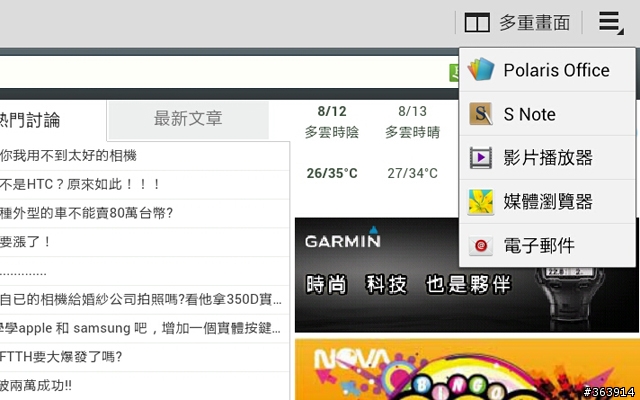
Task: Choose S Note in the dropdown list
Action: point(547,114)
